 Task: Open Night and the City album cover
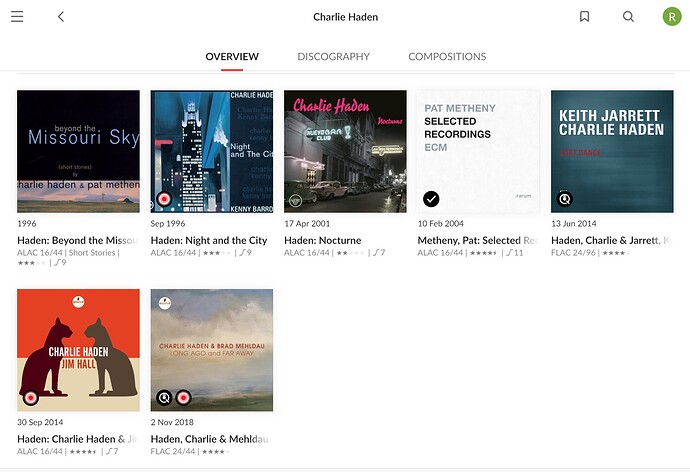(x=212, y=151)
